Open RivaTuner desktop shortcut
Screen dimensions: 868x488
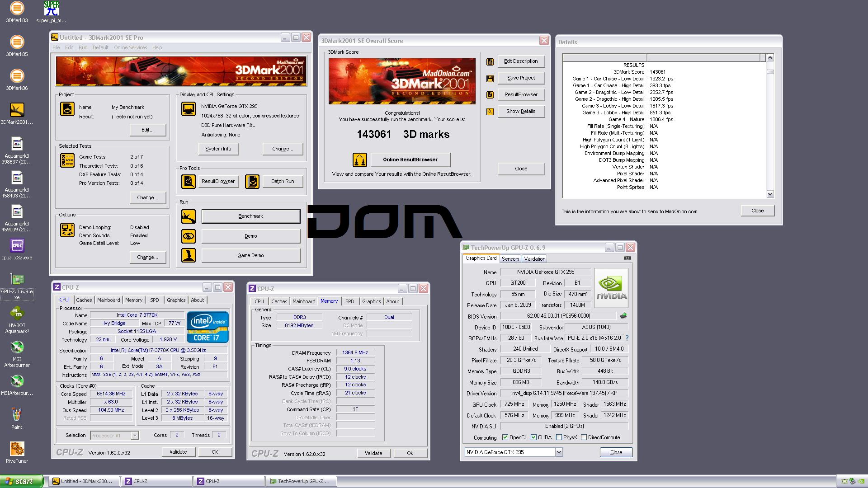[17, 452]
